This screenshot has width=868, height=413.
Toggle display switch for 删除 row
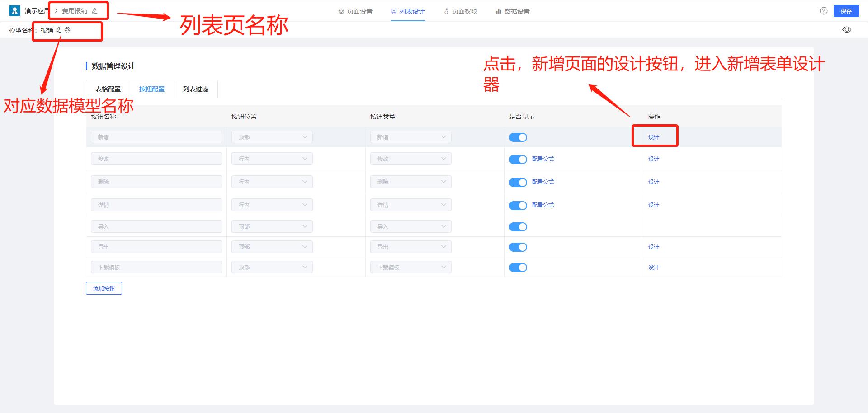[518, 183]
